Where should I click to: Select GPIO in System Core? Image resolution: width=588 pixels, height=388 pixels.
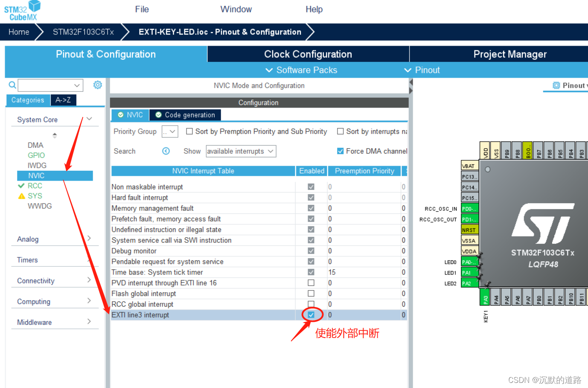pyautogui.click(x=36, y=155)
